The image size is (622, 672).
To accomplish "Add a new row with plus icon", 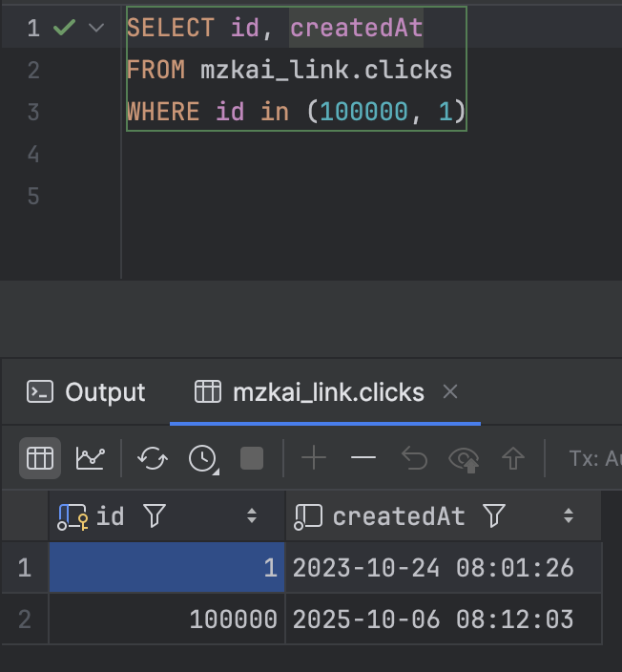I will pyautogui.click(x=313, y=459).
